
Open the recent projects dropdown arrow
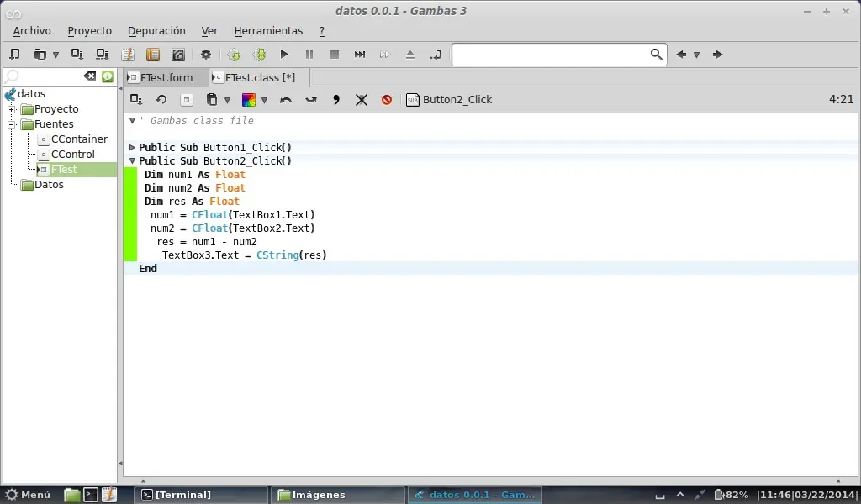(x=55, y=55)
